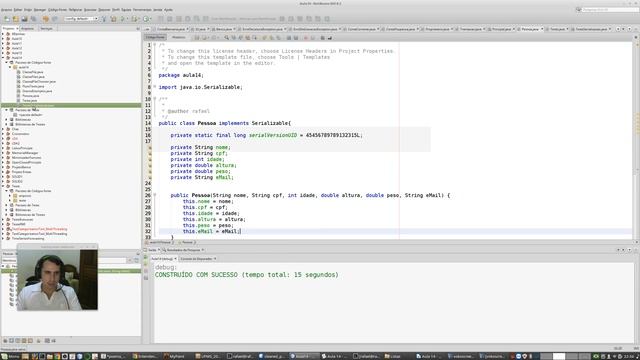Click Shift Line Right icon in editor toolbar

point(296,38)
